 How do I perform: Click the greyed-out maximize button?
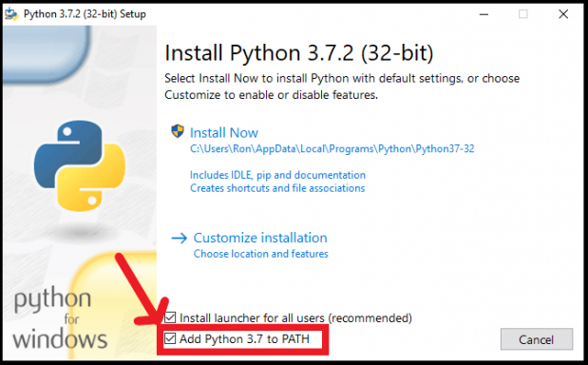point(523,14)
